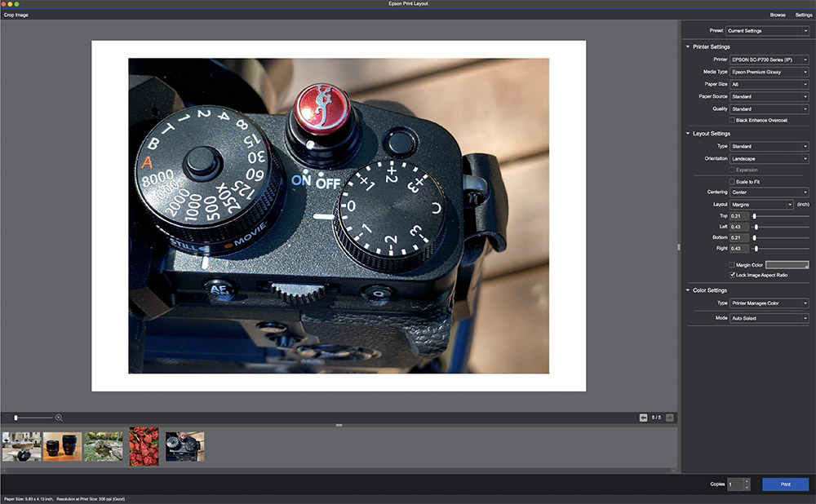Click the zoom-in magnifier icon
Image resolution: width=816 pixels, height=504 pixels.
59,418
